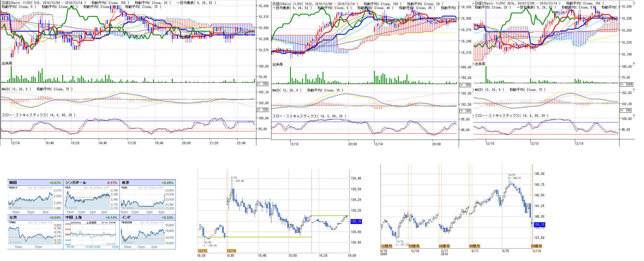The width and height of the screenshot is (644, 261).
Task: Open the 日経225mini title arrow in 30-minute chart
Action: pos(474,3)
